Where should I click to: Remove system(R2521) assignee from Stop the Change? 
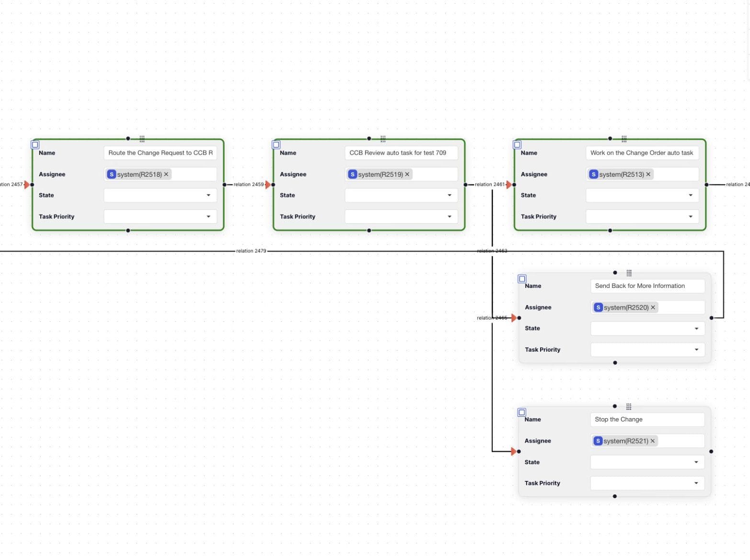[652, 441]
